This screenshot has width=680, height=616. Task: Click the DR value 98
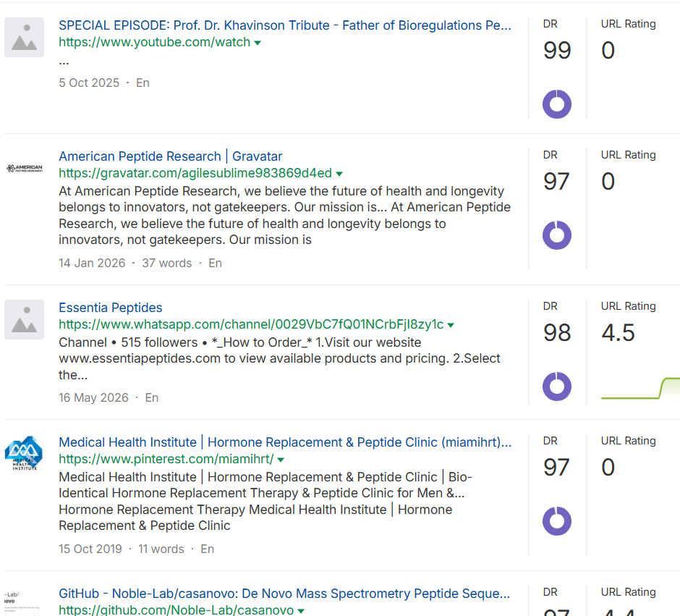tap(557, 333)
